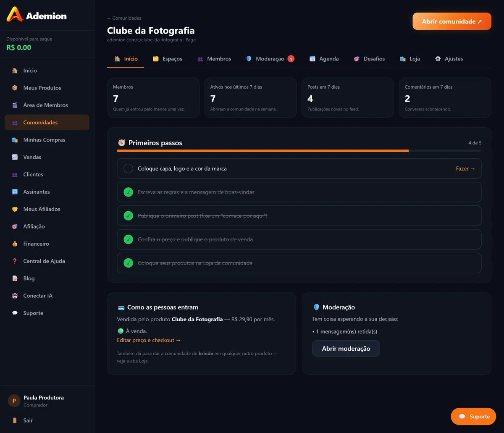Image resolution: width=504 pixels, height=433 pixels.
Task: Click the Membros stat card
Action: click(153, 97)
